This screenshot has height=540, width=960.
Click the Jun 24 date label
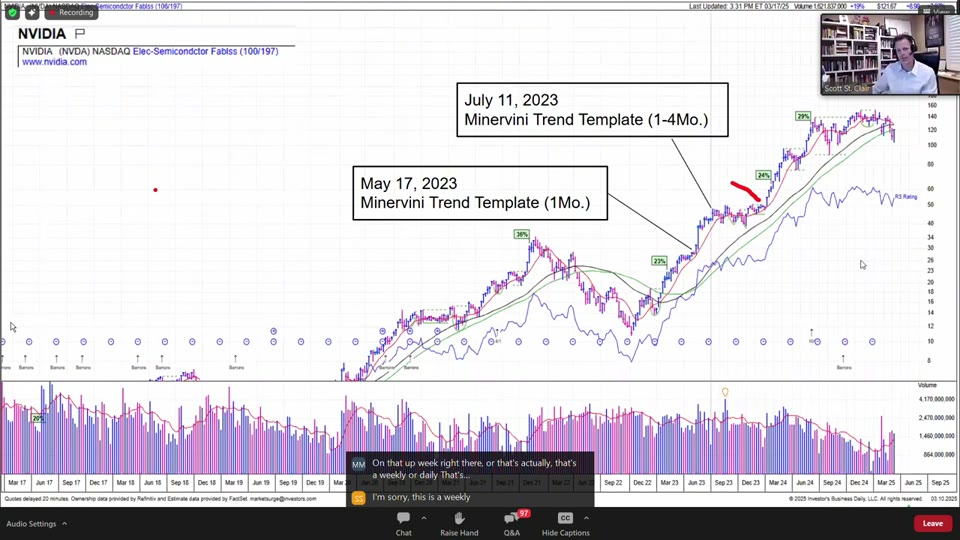coord(805,482)
